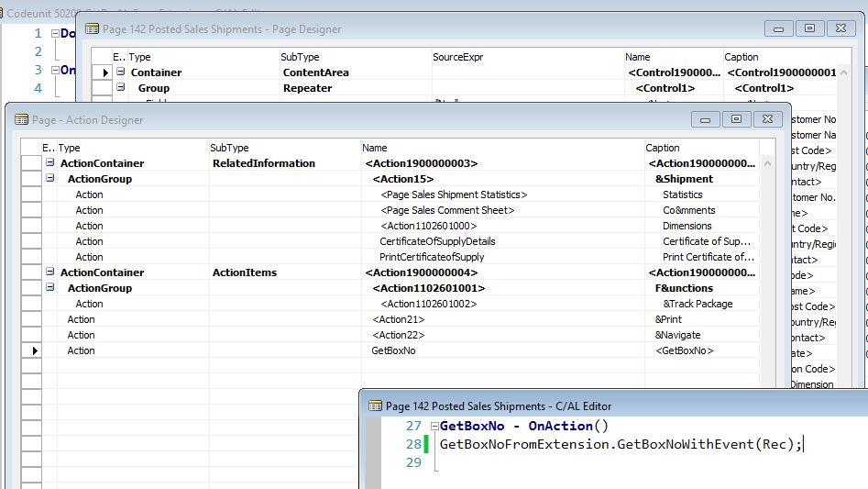Click the SubType column header in Action Designer
The image size is (868, 489).
(229, 148)
